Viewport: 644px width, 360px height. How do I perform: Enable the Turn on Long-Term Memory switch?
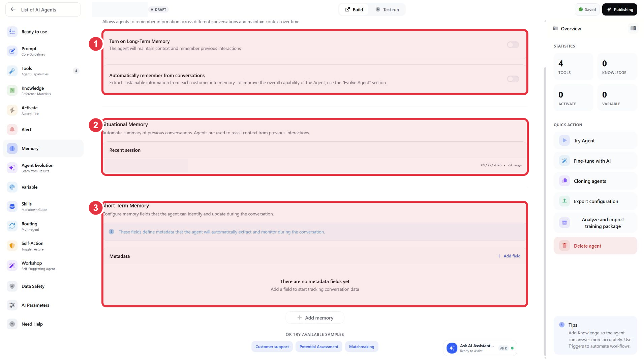(513, 45)
